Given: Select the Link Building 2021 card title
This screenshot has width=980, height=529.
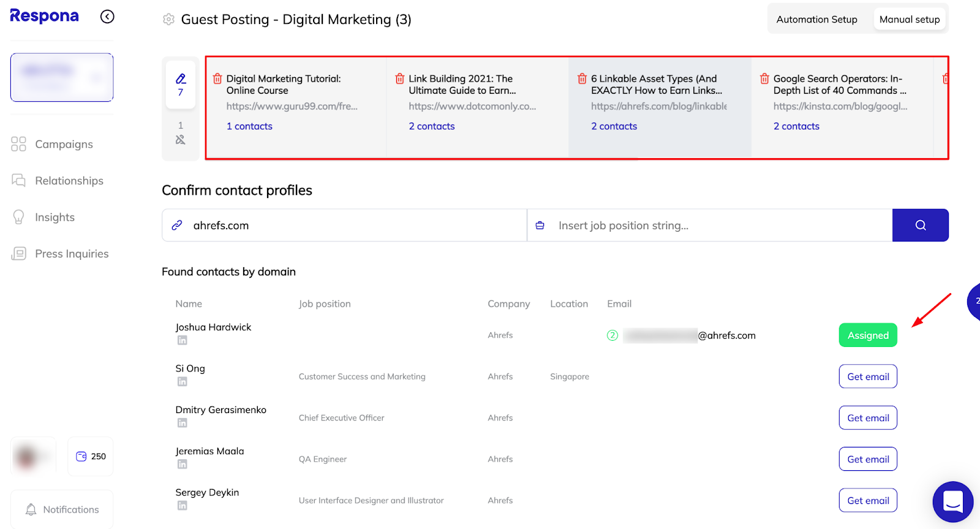Looking at the screenshot, I should [462, 85].
